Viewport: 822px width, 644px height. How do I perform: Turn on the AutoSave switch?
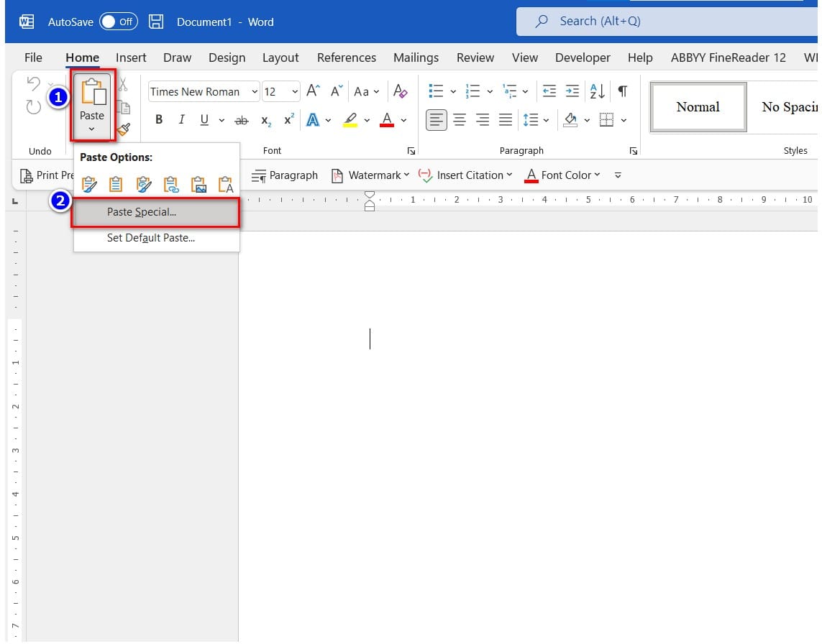pos(119,22)
